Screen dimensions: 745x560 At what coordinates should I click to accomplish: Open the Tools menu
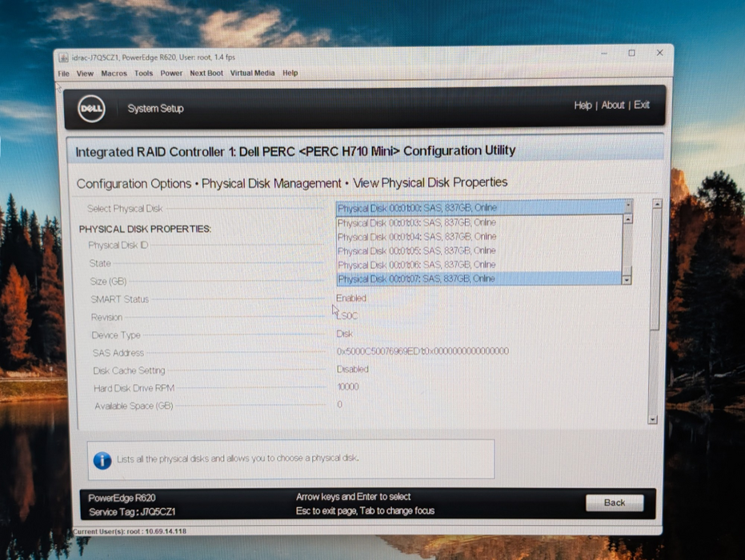point(143,73)
